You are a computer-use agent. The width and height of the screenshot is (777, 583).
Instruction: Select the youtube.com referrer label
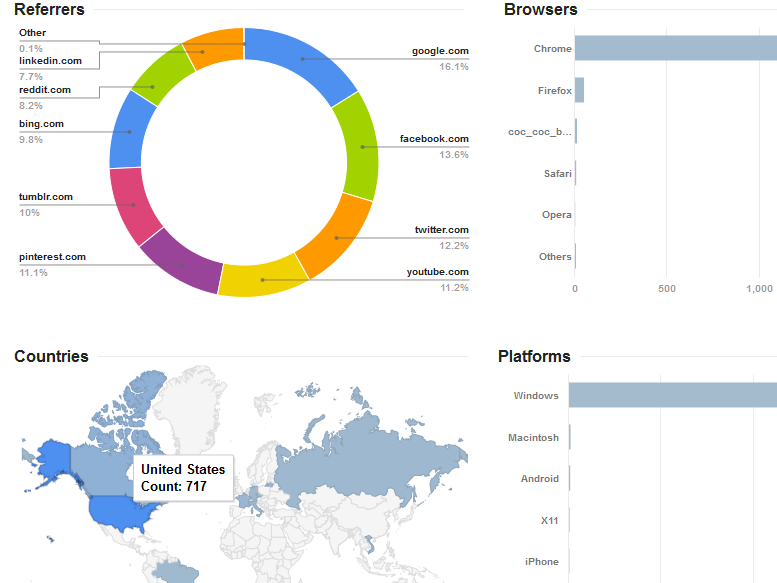tap(438, 272)
